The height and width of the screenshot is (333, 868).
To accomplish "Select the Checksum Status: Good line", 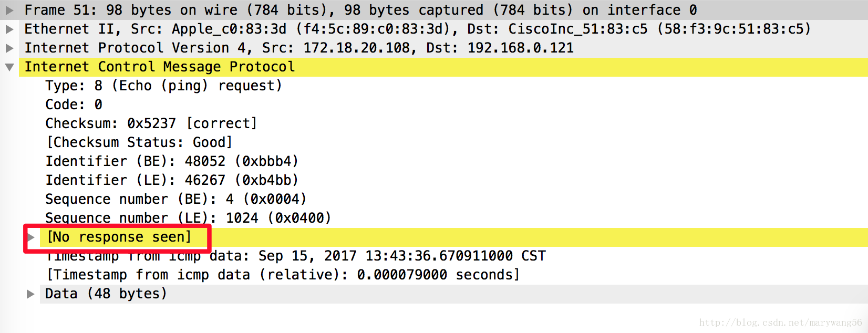I will tap(139, 142).
